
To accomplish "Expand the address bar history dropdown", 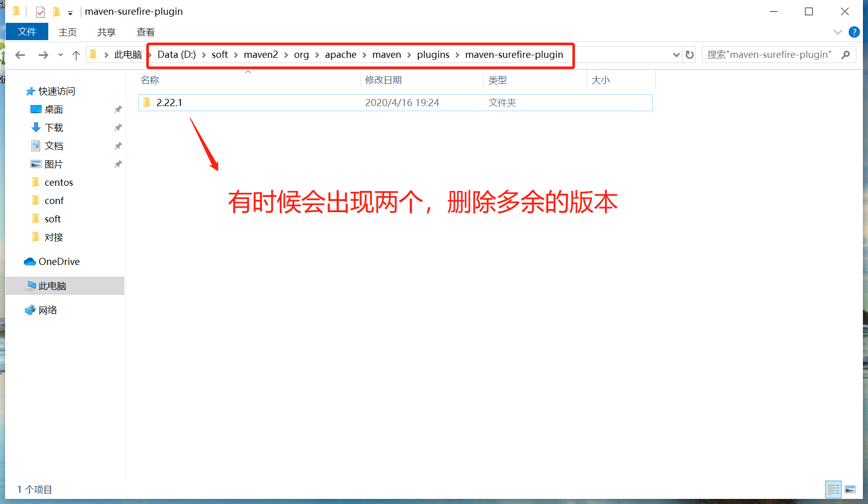I will pos(676,54).
